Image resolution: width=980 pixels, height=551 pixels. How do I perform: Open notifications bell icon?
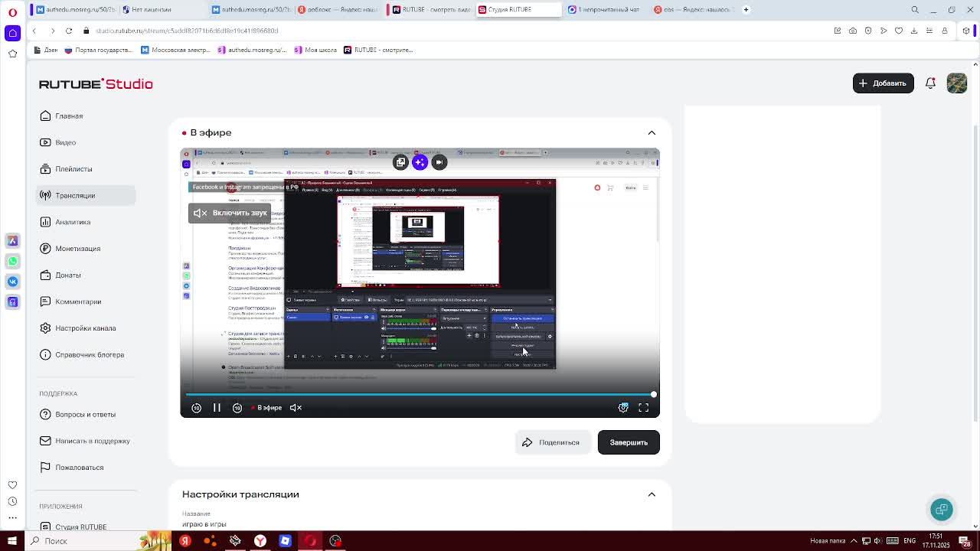tap(930, 83)
